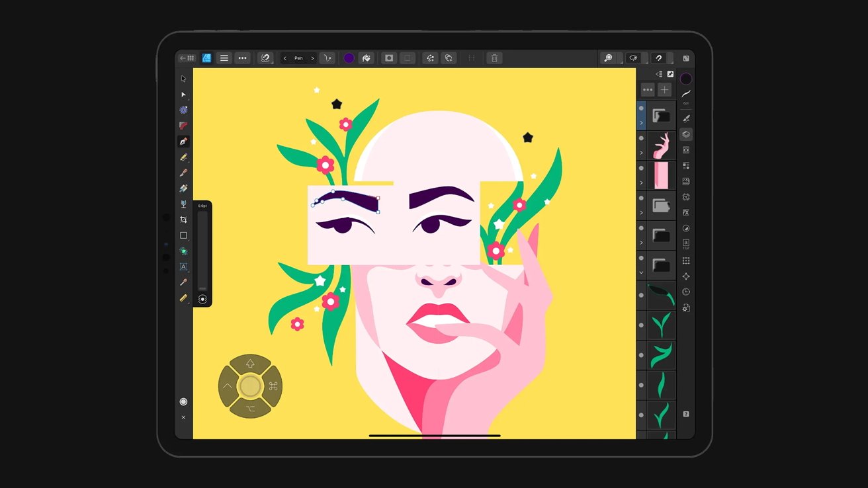Collapse the expanded leaf group layer
This screenshot has height=488, width=868.
(x=641, y=272)
